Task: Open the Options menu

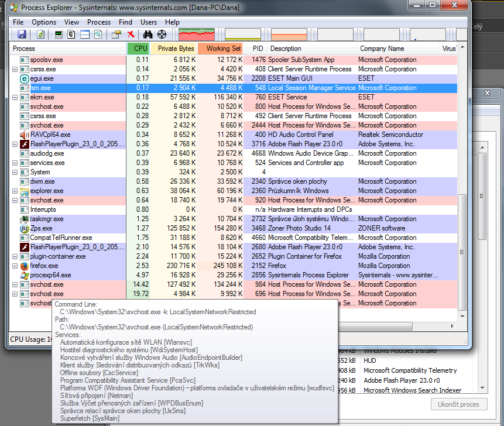Action: point(44,22)
